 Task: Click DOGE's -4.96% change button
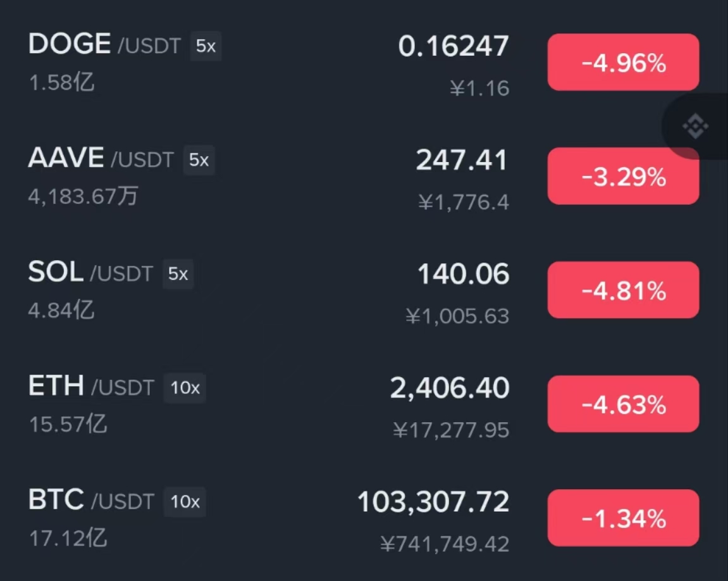[x=623, y=62]
